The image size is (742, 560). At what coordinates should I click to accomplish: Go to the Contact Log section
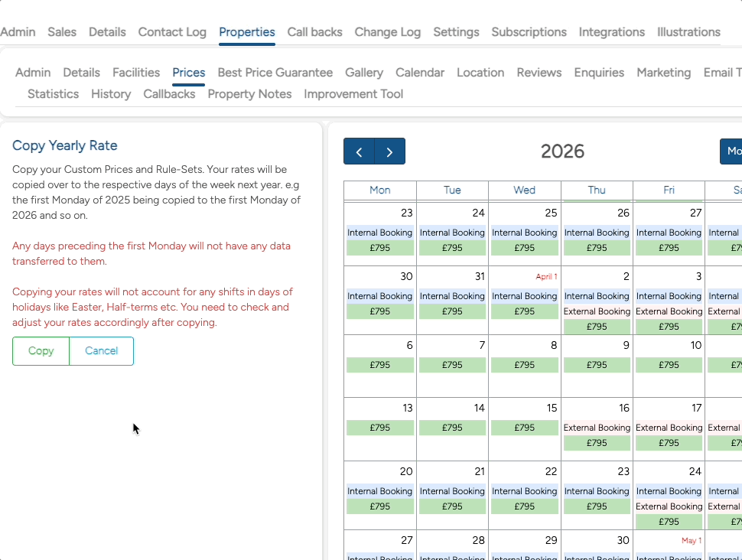172,32
